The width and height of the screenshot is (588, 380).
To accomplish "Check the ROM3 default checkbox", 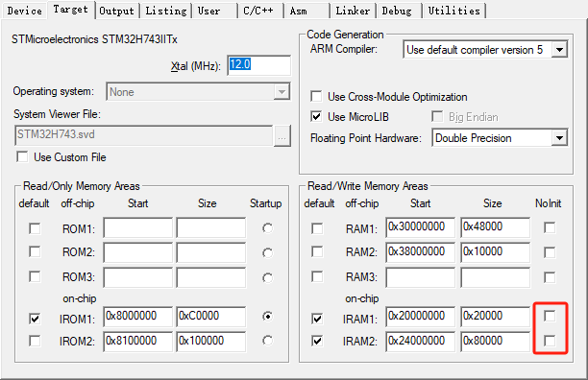I will pyautogui.click(x=35, y=276).
